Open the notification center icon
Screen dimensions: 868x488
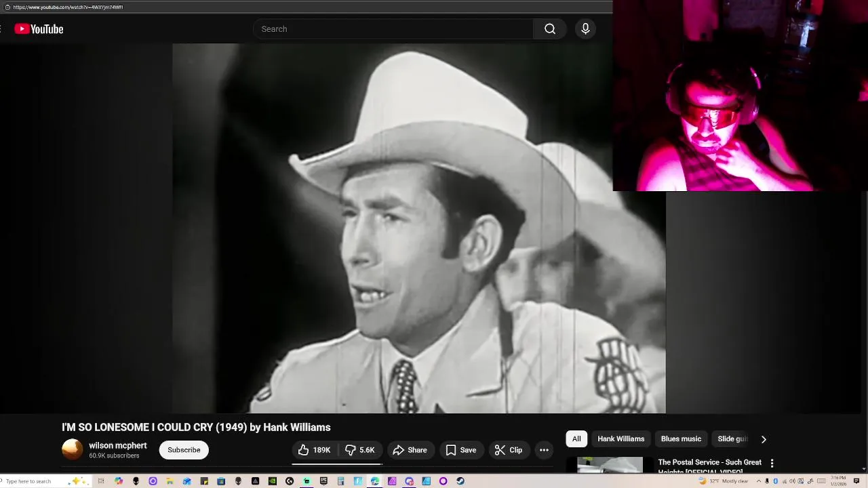[x=856, y=481]
